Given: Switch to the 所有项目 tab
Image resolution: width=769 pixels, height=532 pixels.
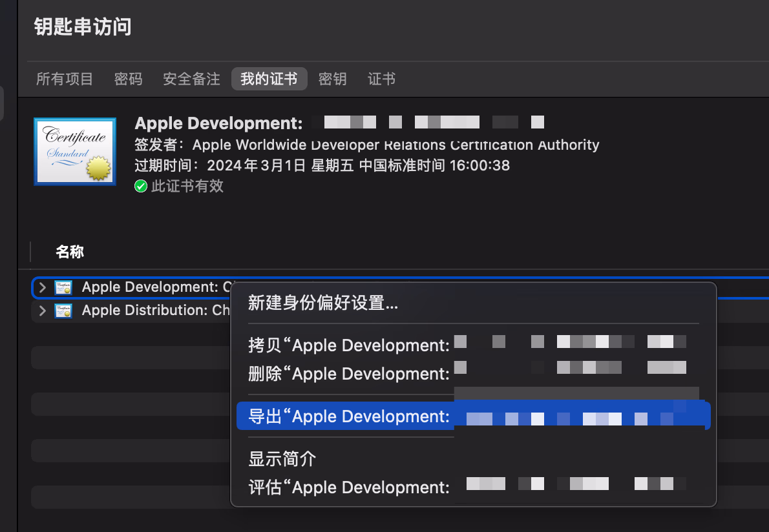Looking at the screenshot, I should 65,79.
